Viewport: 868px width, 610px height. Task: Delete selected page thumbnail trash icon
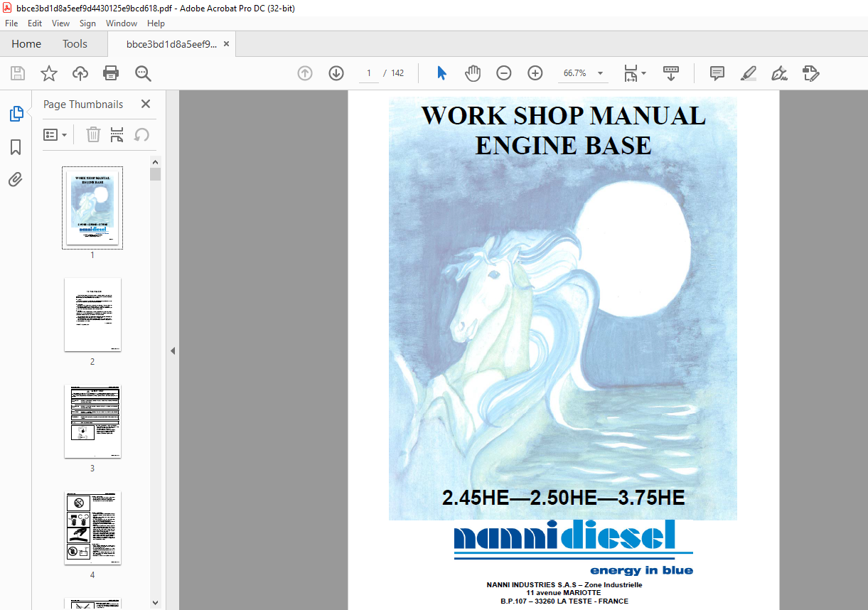[x=93, y=134]
